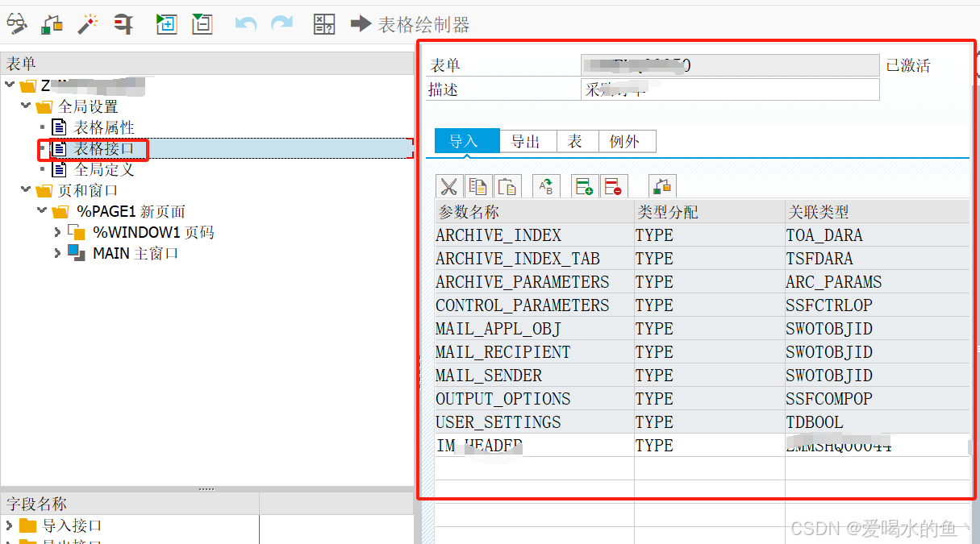Click the collapse all nodes icon
This screenshot has height=544, width=980.
(202, 23)
